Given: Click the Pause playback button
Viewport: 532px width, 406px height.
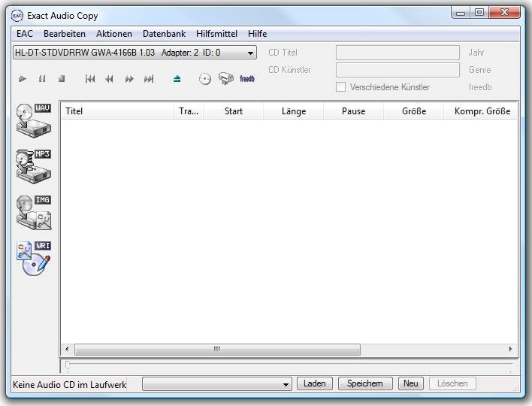Looking at the screenshot, I should (42, 79).
